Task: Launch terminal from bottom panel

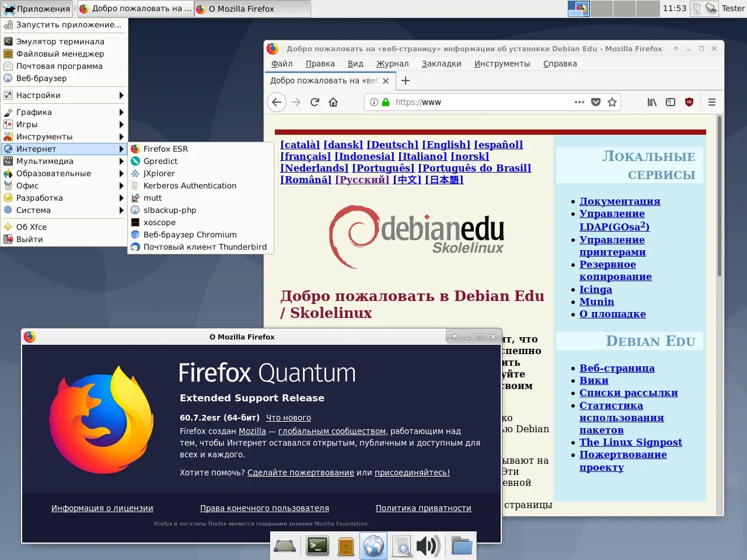Action: (x=317, y=546)
